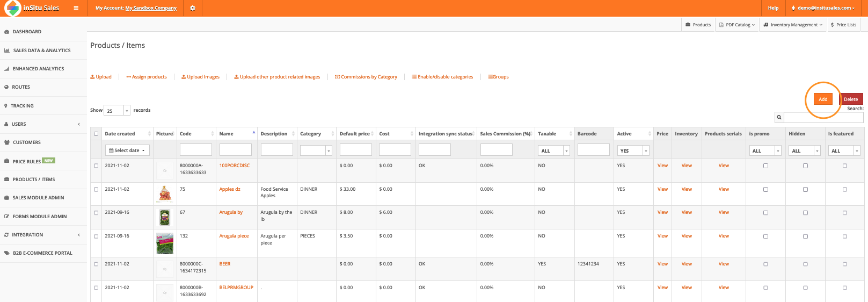
Task: Tick the row checkbox for Apples dz
Action: coord(96,189)
